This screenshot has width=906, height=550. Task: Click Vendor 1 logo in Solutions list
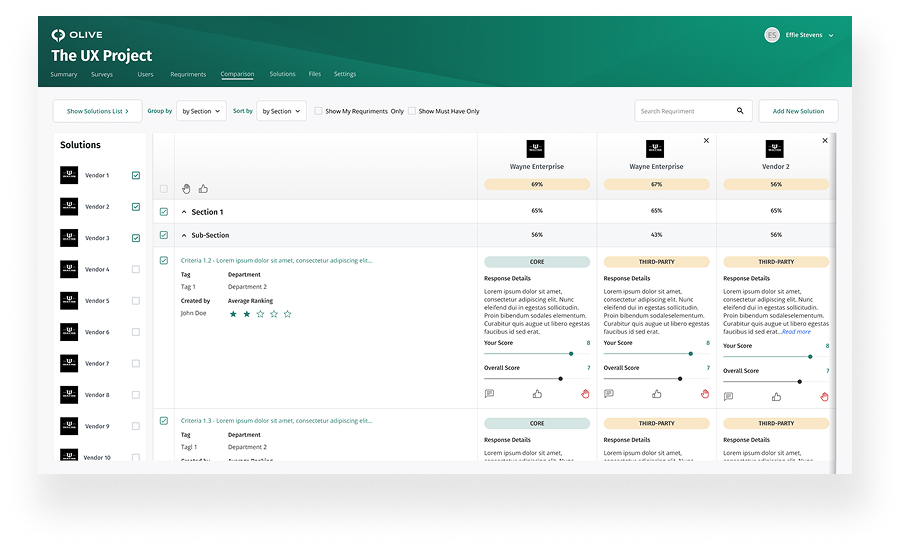point(69,175)
